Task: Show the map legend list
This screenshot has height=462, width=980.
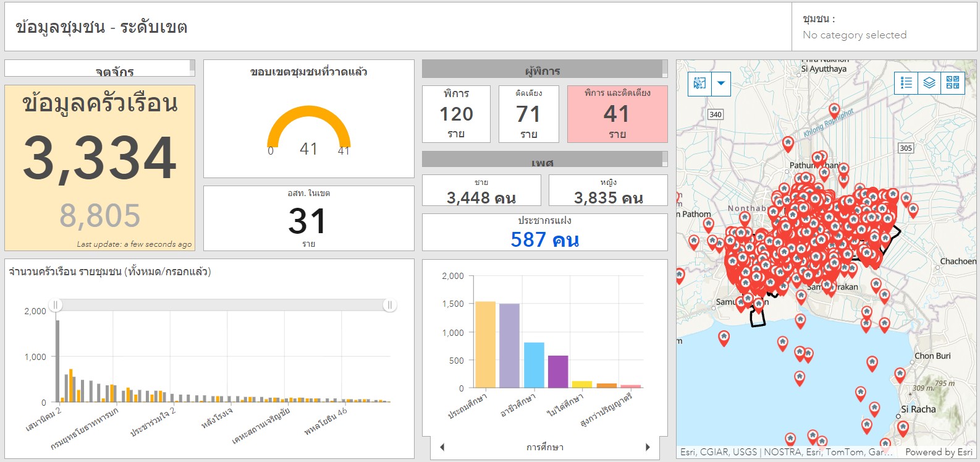Action: pos(906,83)
